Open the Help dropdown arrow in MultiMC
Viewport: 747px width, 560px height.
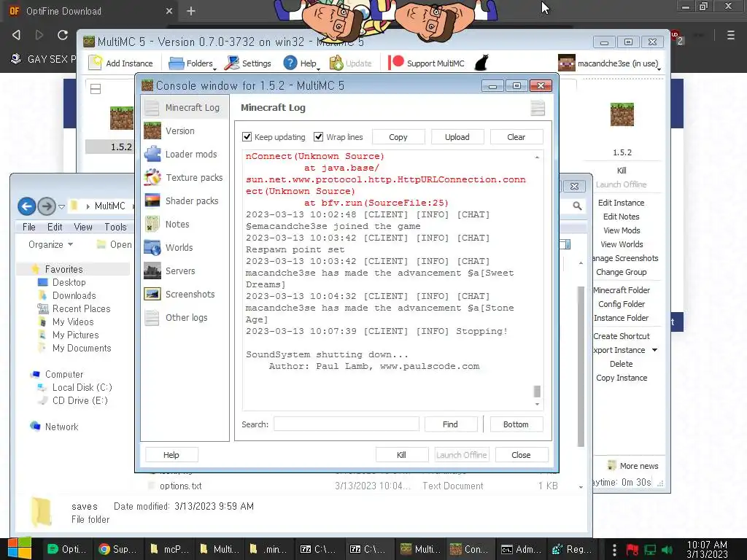coord(318,69)
